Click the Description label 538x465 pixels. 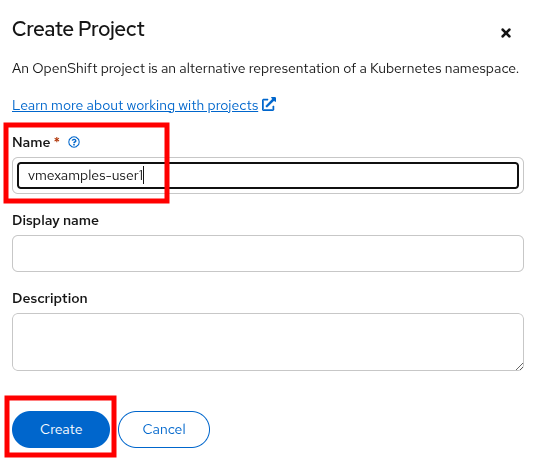coord(50,298)
